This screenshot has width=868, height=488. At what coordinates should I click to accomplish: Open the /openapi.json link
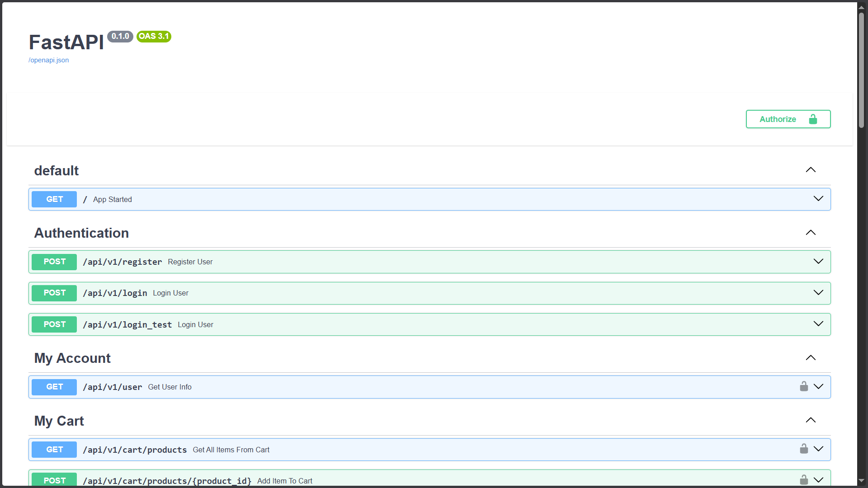tap(49, 60)
